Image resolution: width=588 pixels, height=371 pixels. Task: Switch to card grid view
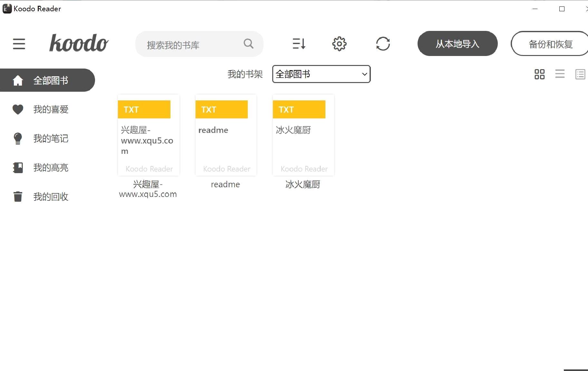540,74
